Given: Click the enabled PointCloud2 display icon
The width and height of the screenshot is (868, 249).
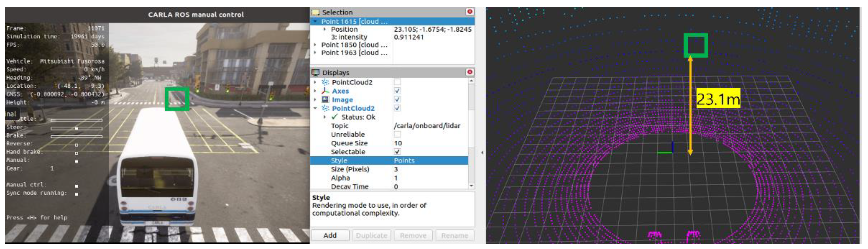Looking at the screenshot, I should (325, 108).
